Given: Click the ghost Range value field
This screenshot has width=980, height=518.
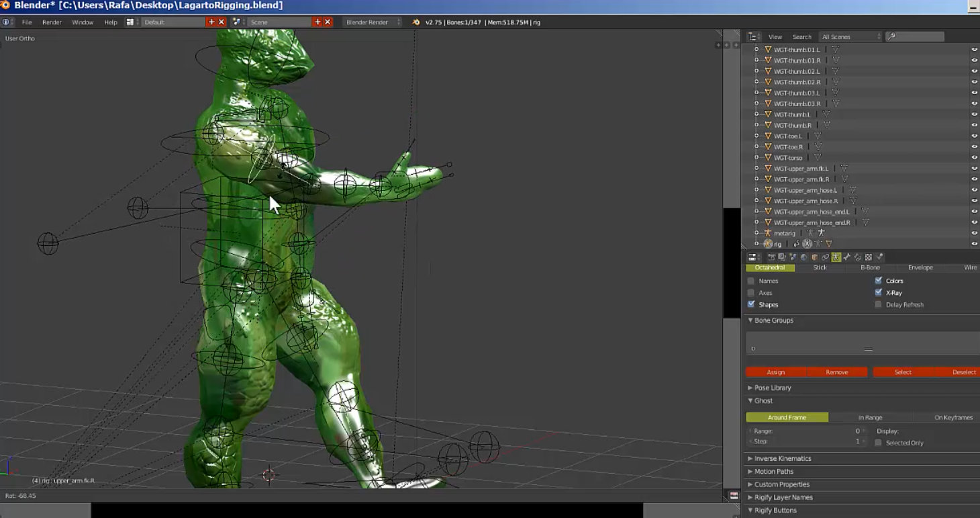Looking at the screenshot, I should click(x=804, y=431).
